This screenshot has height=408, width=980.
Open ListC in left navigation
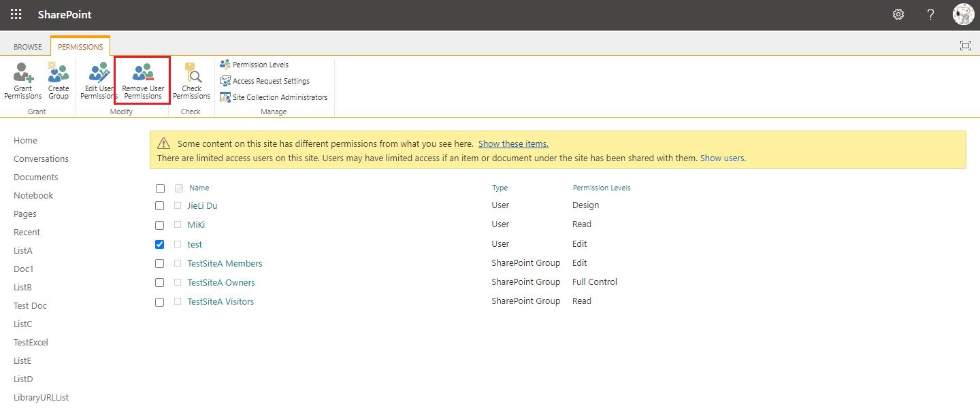tap(23, 324)
